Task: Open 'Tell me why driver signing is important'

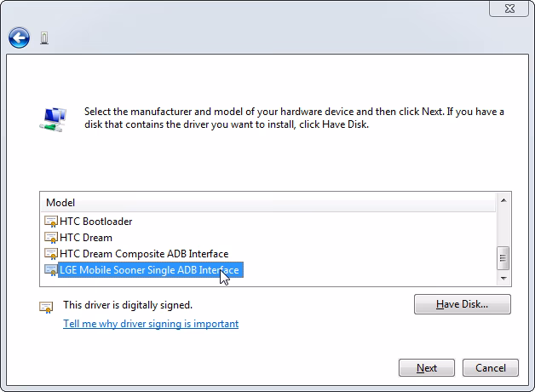Action: 151,324
